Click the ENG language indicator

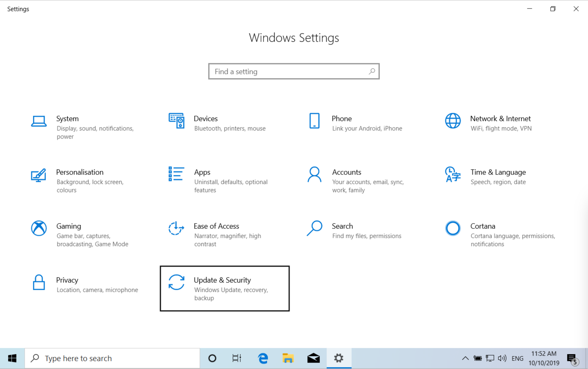click(517, 358)
